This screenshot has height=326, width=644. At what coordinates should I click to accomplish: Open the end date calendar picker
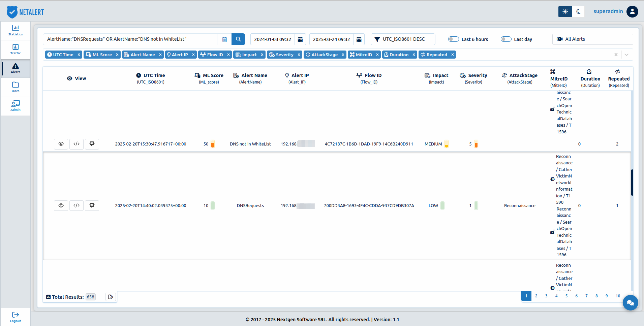(359, 39)
